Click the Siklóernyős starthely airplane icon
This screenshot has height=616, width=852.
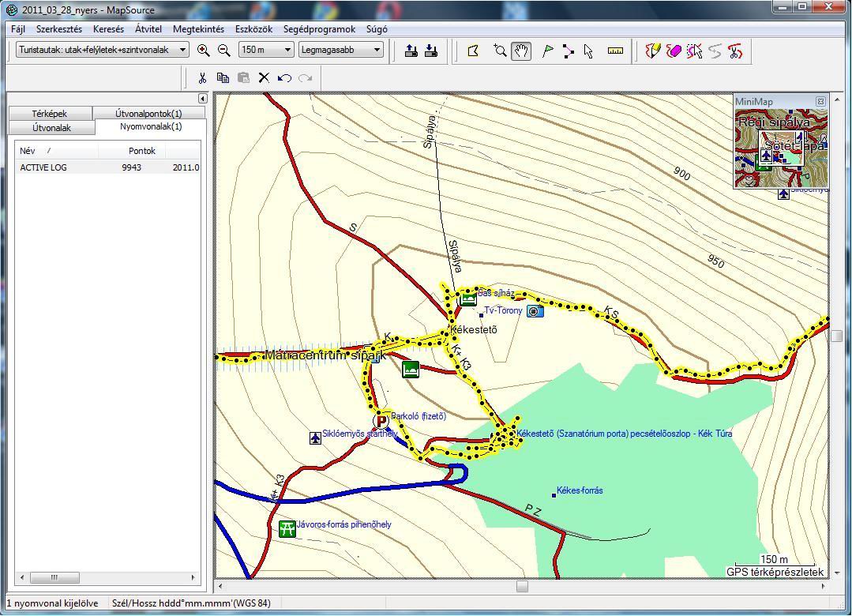point(315,438)
